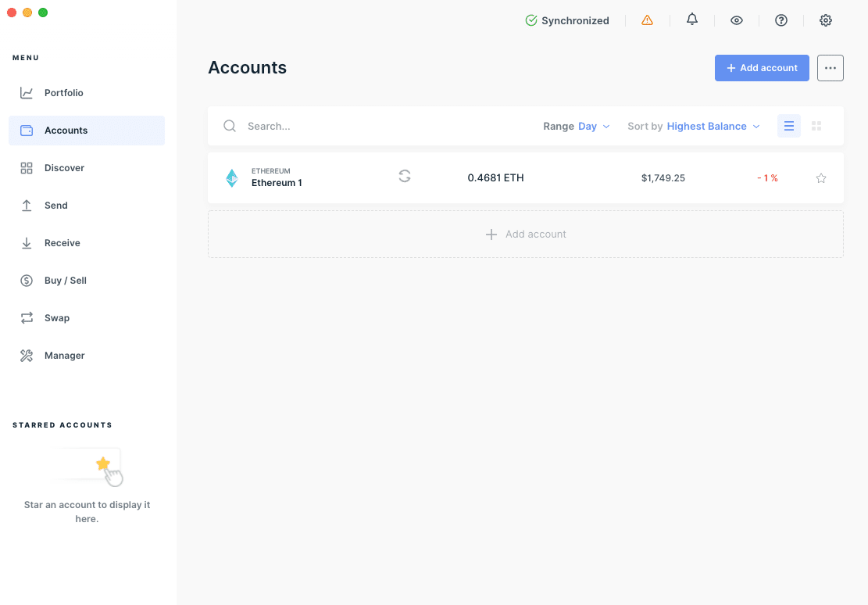This screenshot has width=868, height=605.
Task: Open the three-dot more options menu
Action: pos(830,68)
